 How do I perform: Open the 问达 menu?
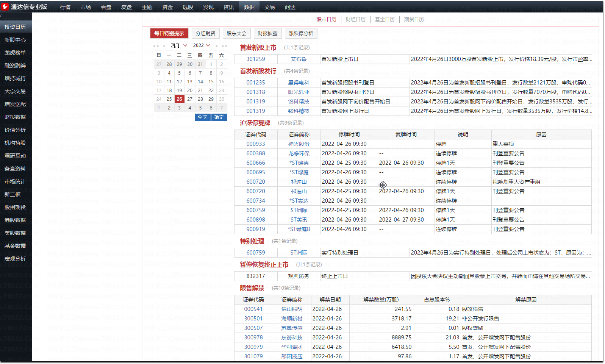[x=290, y=7]
